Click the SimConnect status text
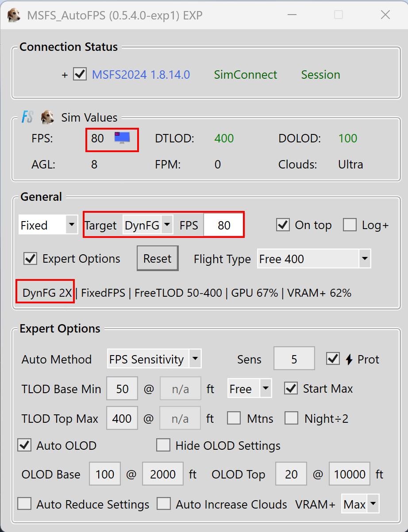Image resolution: width=408 pixels, height=532 pixels. click(x=246, y=75)
